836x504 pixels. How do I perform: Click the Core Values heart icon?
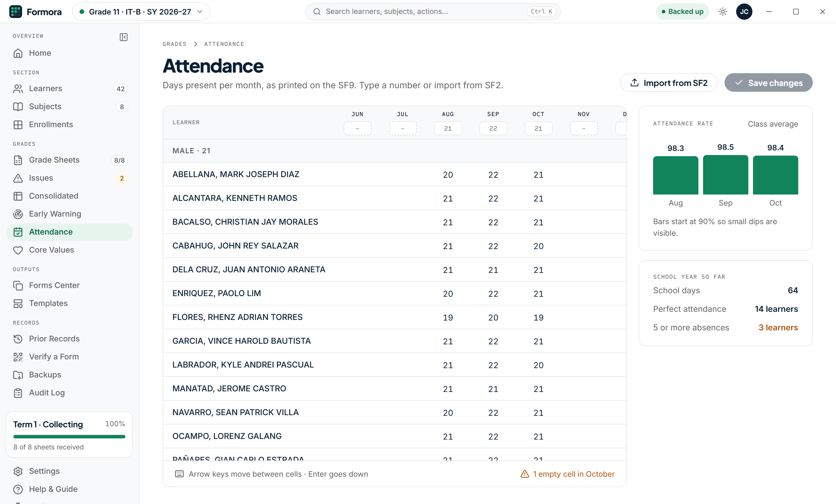(18, 250)
